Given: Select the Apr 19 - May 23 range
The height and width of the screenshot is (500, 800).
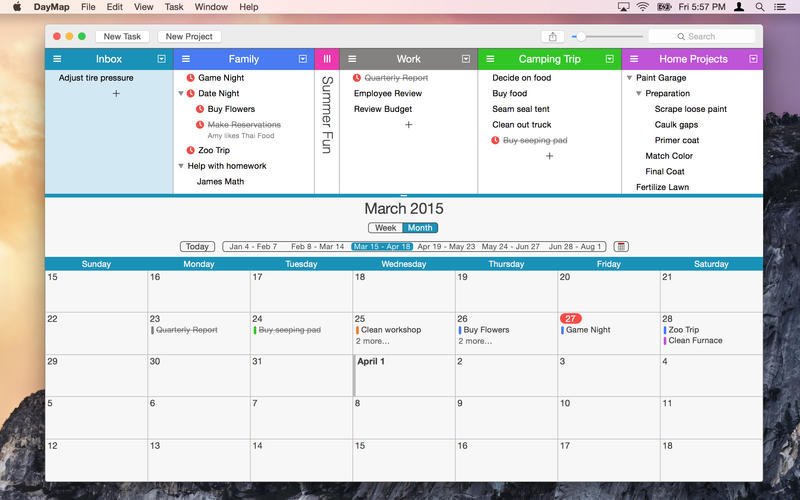Looking at the screenshot, I should click(446, 246).
